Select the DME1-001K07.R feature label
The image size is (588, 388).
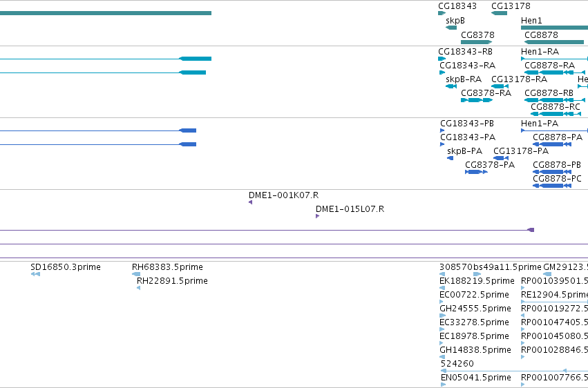(x=283, y=195)
